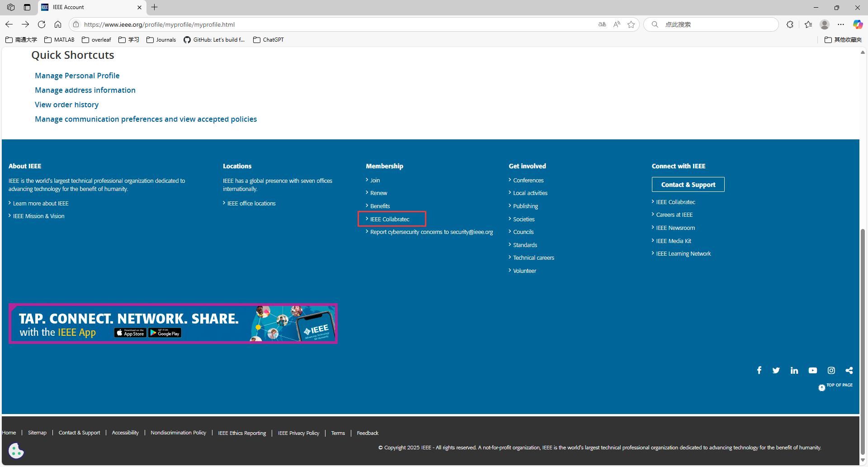Click the share icon in footer
Viewport: 868px width, 467px height.
pyautogui.click(x=849, y=370)
